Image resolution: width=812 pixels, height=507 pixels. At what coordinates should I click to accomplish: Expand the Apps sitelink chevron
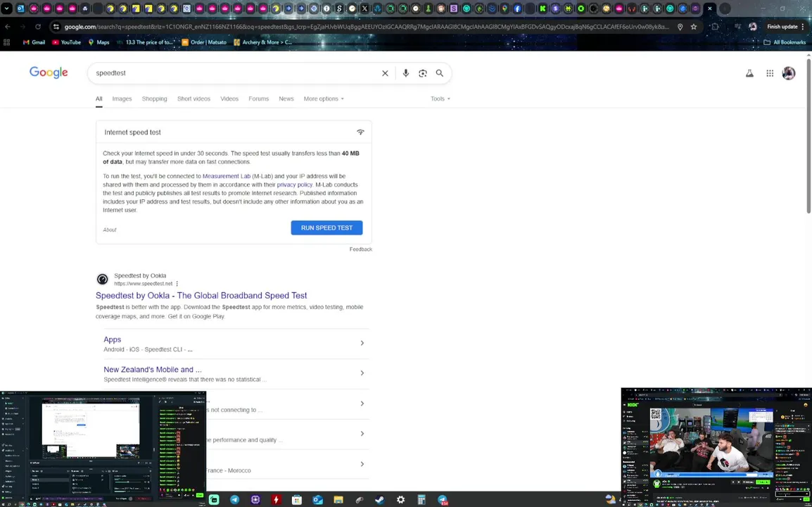coord(362,343)
